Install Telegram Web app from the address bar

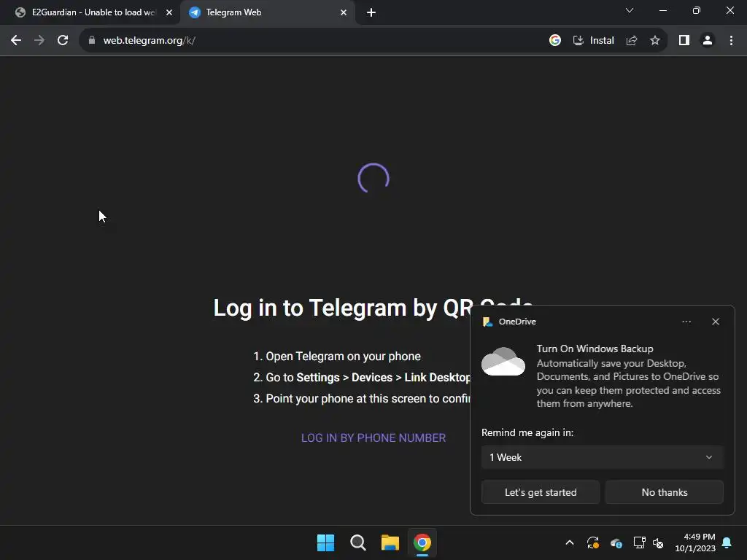coord(594,41)
